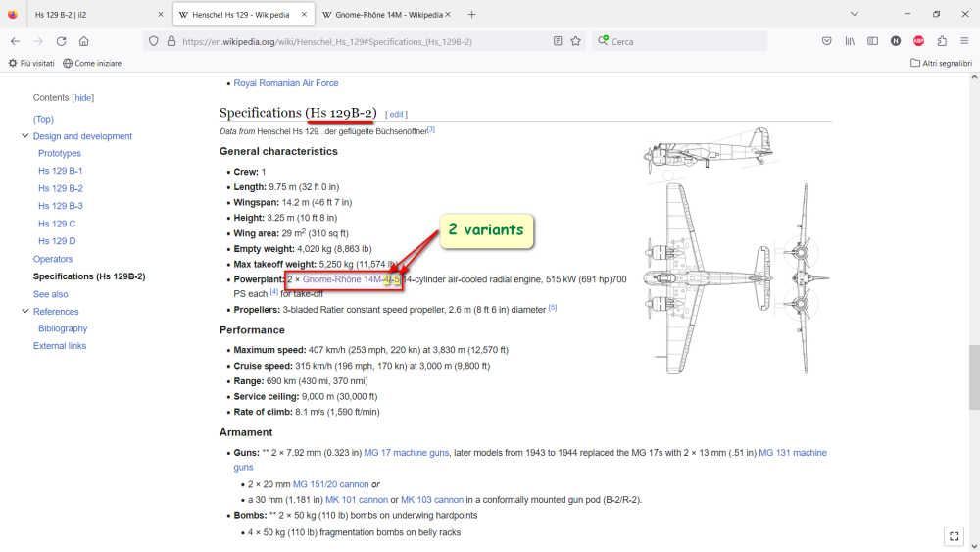Toggle reader view in the address bar
Viewport: 980px width, 552px height.
(558, 41)
